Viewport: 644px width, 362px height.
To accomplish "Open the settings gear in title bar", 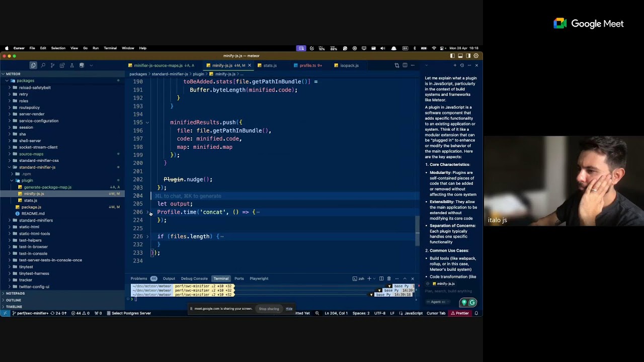I will pos(476,56).
